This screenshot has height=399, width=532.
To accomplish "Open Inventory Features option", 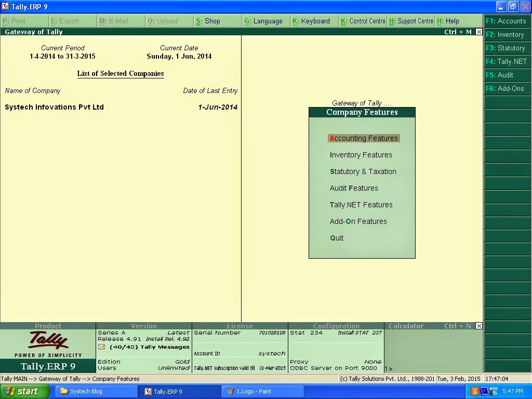I will tap(361, 155).
